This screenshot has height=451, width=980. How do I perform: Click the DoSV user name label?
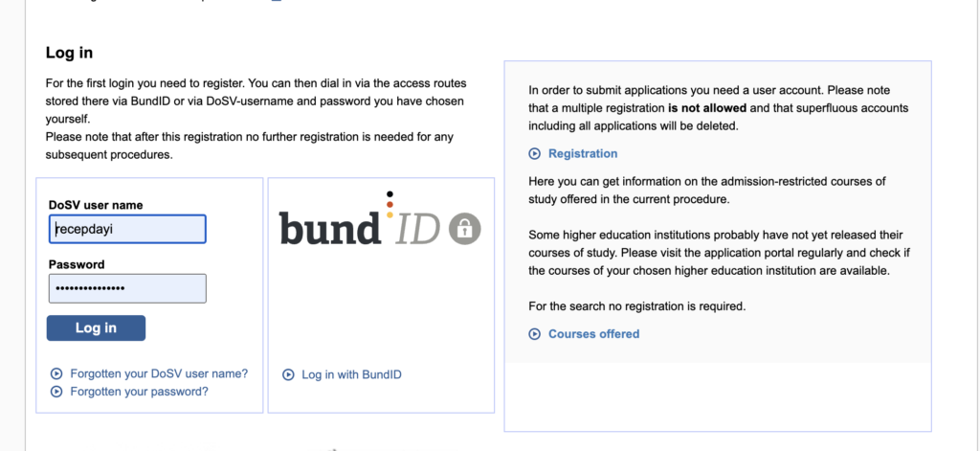(96, 205)
